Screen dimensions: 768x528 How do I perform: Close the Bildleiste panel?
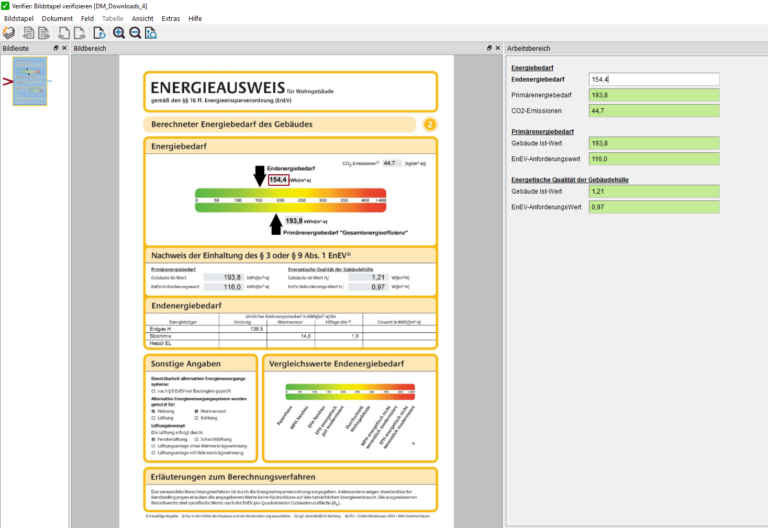(64, 48)
